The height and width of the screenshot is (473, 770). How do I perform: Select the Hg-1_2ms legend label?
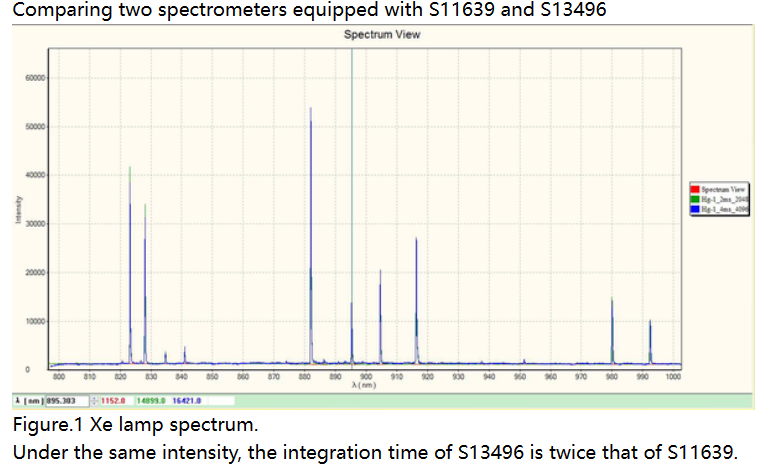(724, 199)
